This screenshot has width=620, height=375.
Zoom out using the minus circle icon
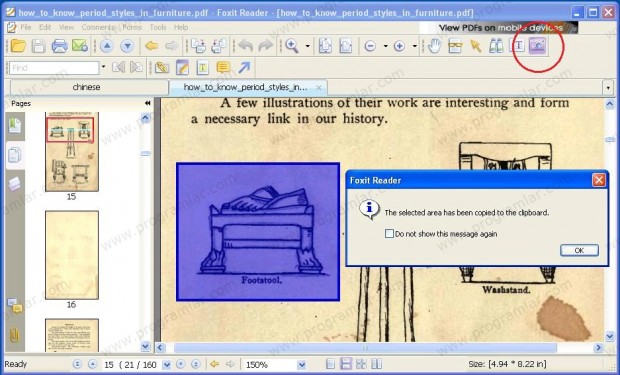click(x=370, y=46)
